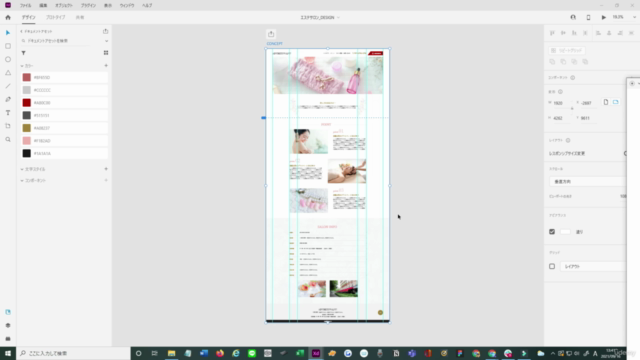Open the Libraries panel icon
The height and width of the screenshot is (360, 640).
(8, 312)
